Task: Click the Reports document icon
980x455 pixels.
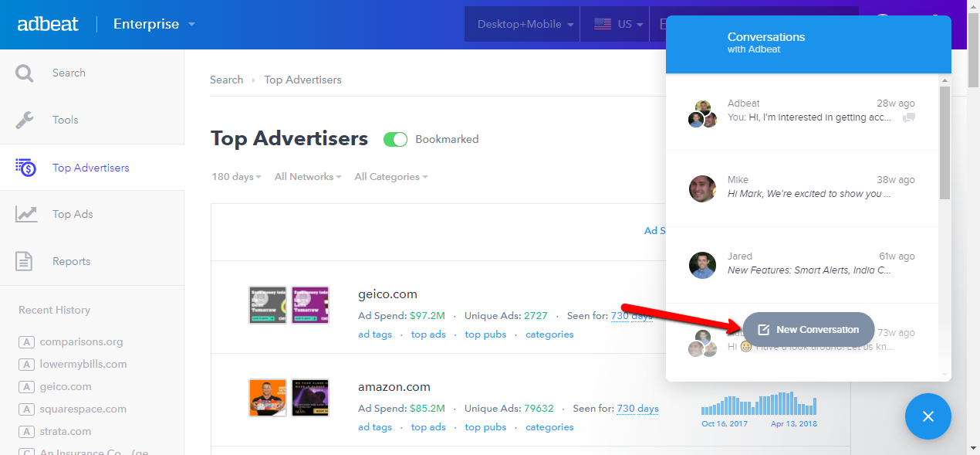Action: 25,261
